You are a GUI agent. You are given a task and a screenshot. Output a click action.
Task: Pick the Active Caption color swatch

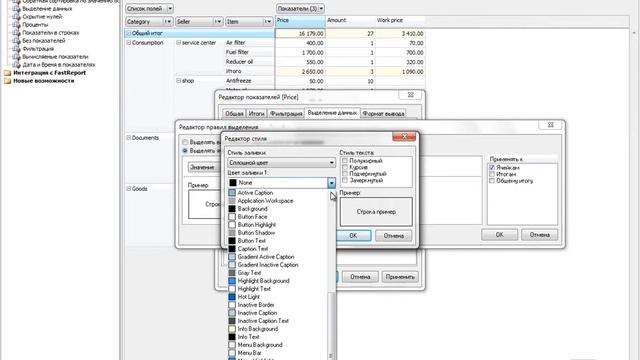pos(232,193)
